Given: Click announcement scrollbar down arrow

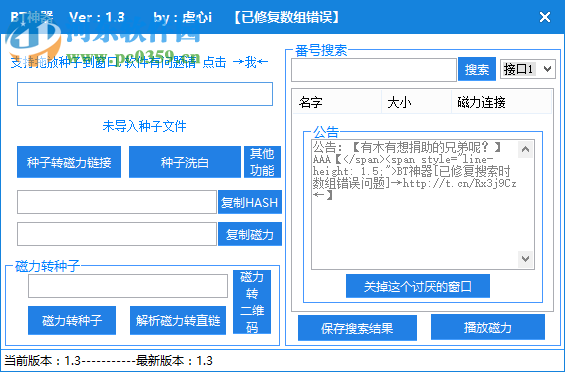Looking at the screenshot, I should click(x=525, y=258).
